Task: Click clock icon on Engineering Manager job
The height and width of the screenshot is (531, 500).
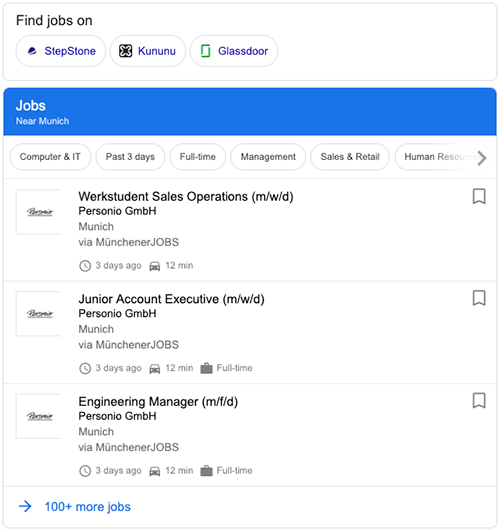Action: (85, 471)
